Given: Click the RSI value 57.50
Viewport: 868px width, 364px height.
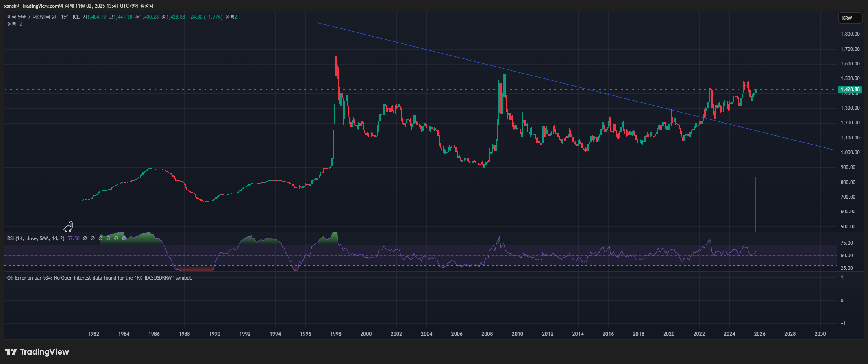Looking at the screenshot, I should tap(74, 238).
